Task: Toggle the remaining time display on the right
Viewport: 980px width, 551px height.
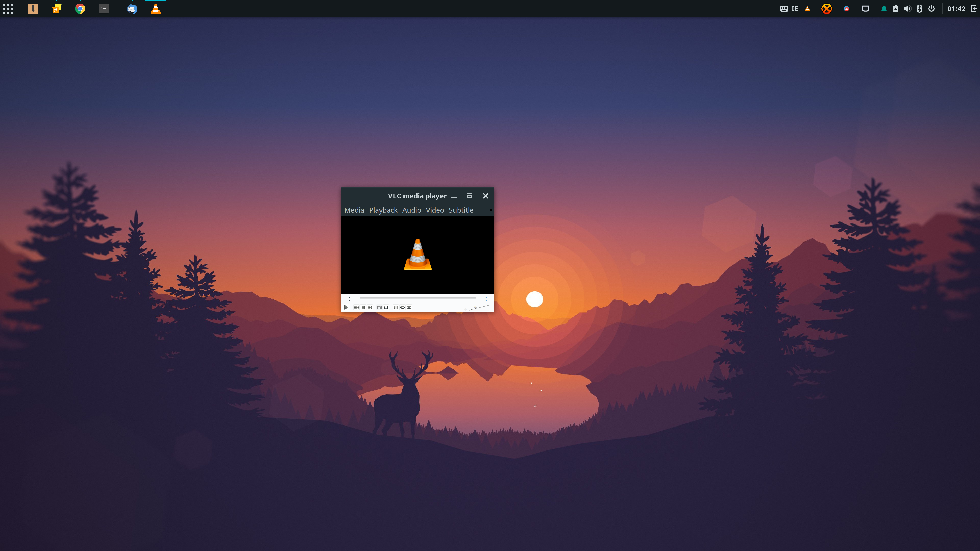Action: point(486,299)
